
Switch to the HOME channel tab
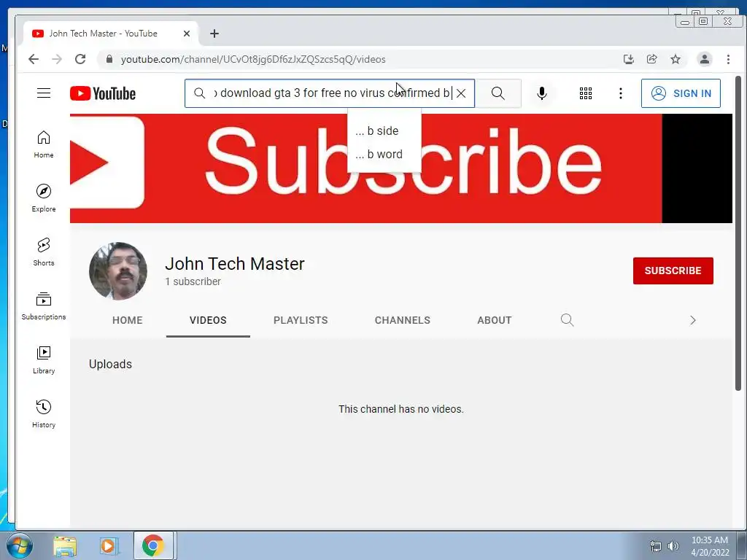[x=127, y=320]
